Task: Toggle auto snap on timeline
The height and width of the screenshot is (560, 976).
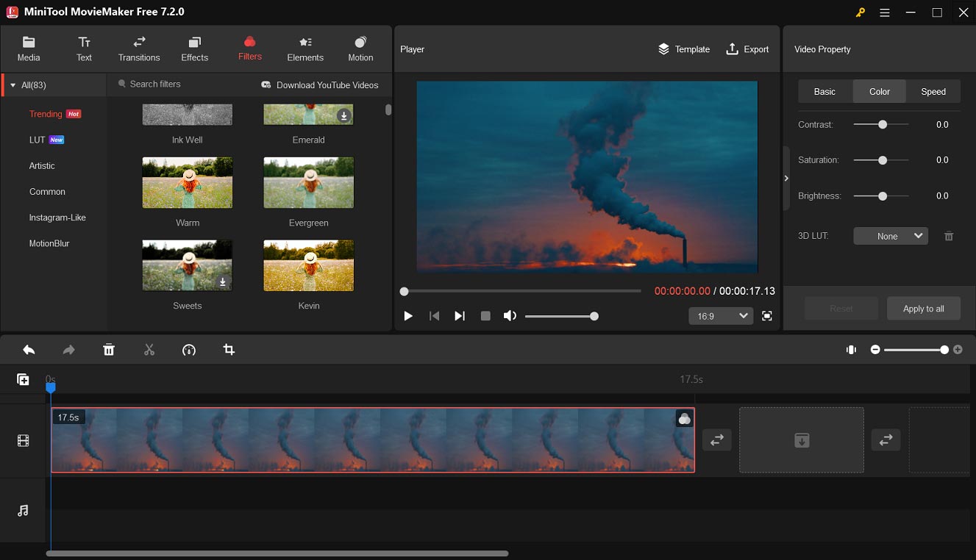Action: tap(851, 350)
